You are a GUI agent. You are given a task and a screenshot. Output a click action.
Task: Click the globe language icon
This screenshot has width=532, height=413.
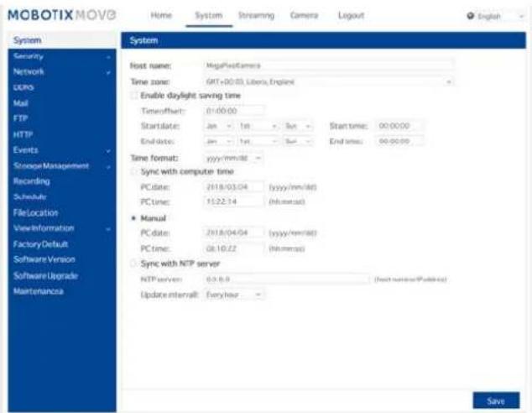tap(470, 16)
